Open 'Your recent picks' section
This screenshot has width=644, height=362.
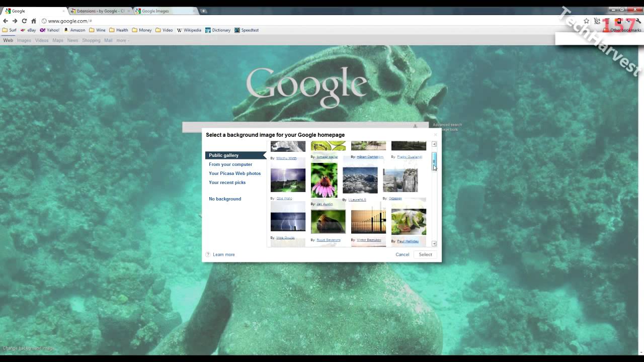[x=227, y=183]
